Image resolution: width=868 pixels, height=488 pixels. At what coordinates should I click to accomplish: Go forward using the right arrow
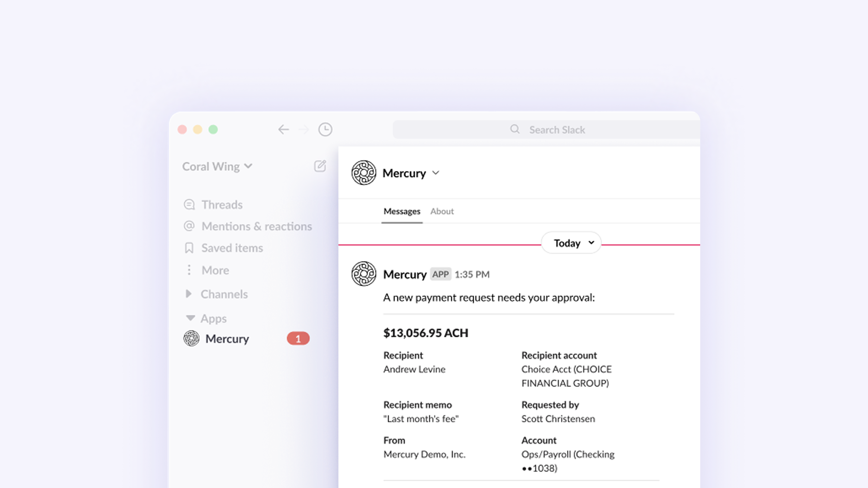(303, 130)
